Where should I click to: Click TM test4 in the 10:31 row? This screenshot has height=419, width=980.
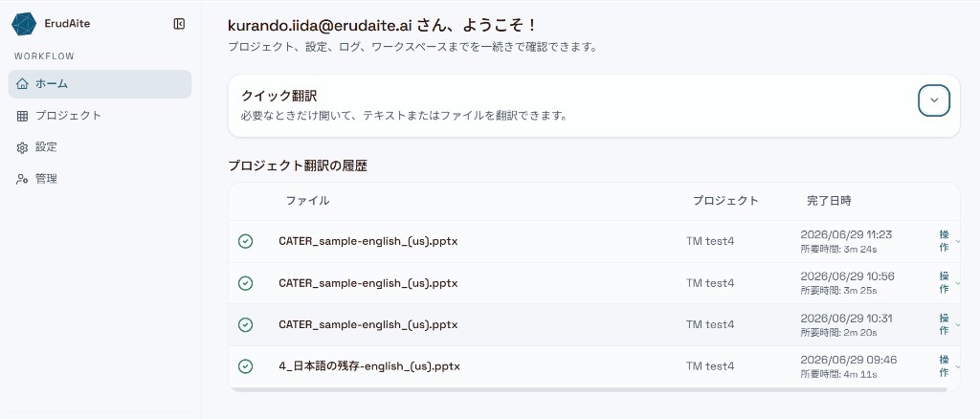710,324
